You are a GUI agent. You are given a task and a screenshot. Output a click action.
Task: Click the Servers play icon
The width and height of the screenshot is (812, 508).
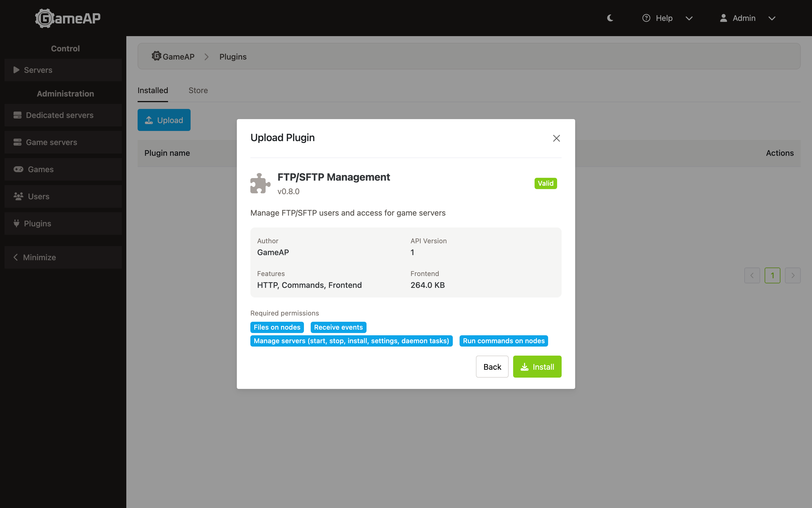[x=16, y=70]
